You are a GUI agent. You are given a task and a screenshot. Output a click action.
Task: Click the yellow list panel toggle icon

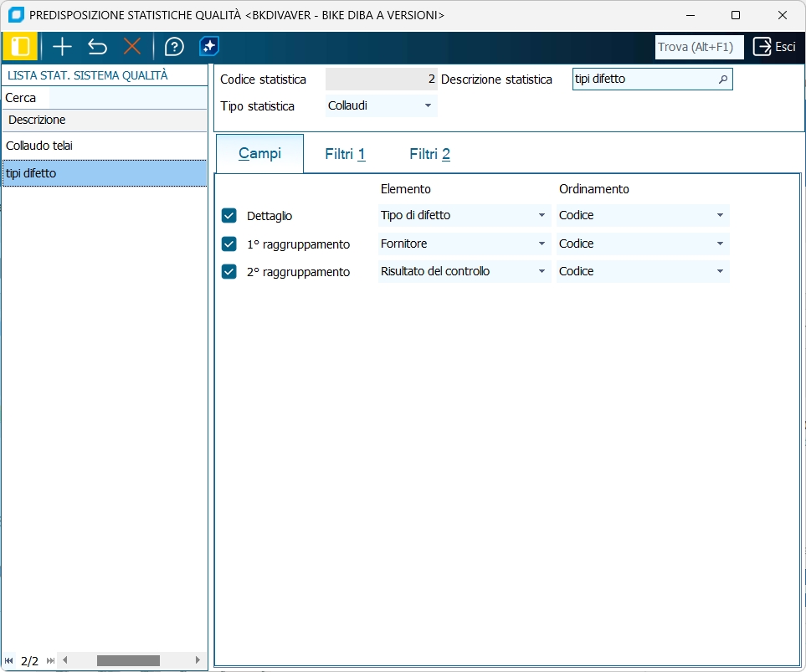point(20,47)
